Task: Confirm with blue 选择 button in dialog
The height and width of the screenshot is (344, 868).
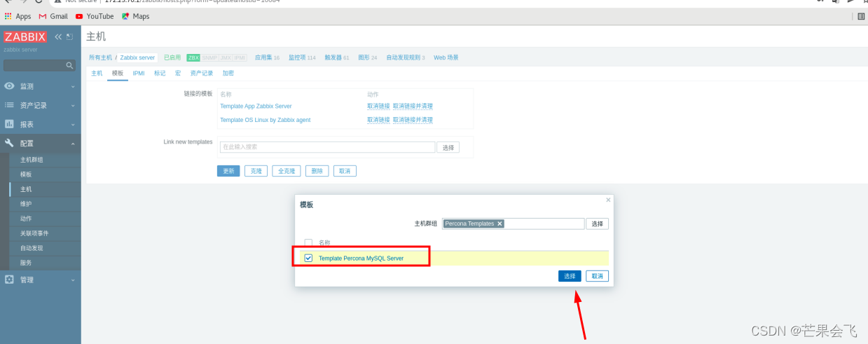Action: [570, 276]
